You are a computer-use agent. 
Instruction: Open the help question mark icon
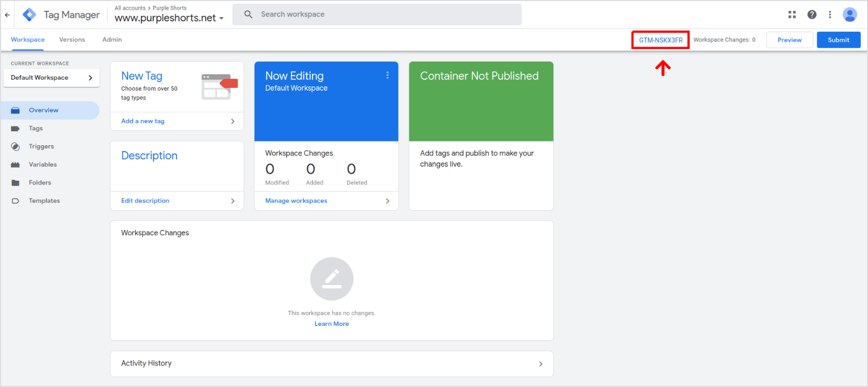tap(812, 14)
